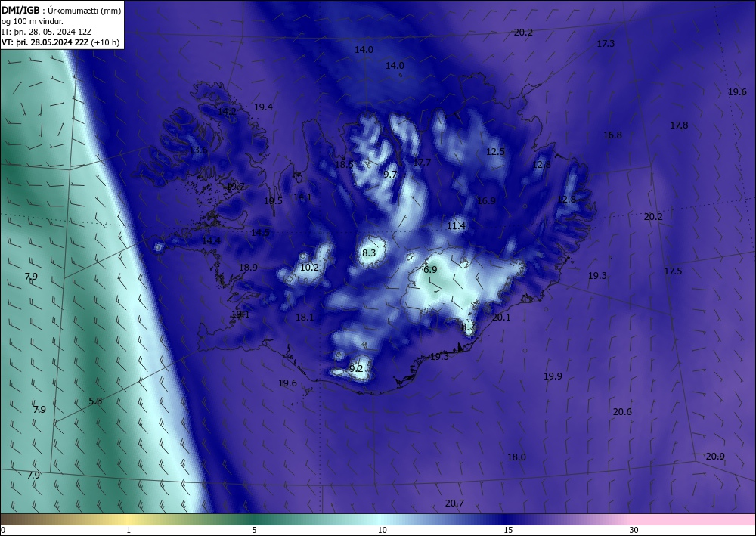
Task: Click the 'Úrkomumætti (mm)' label
Action: click(x=85, y=11)
